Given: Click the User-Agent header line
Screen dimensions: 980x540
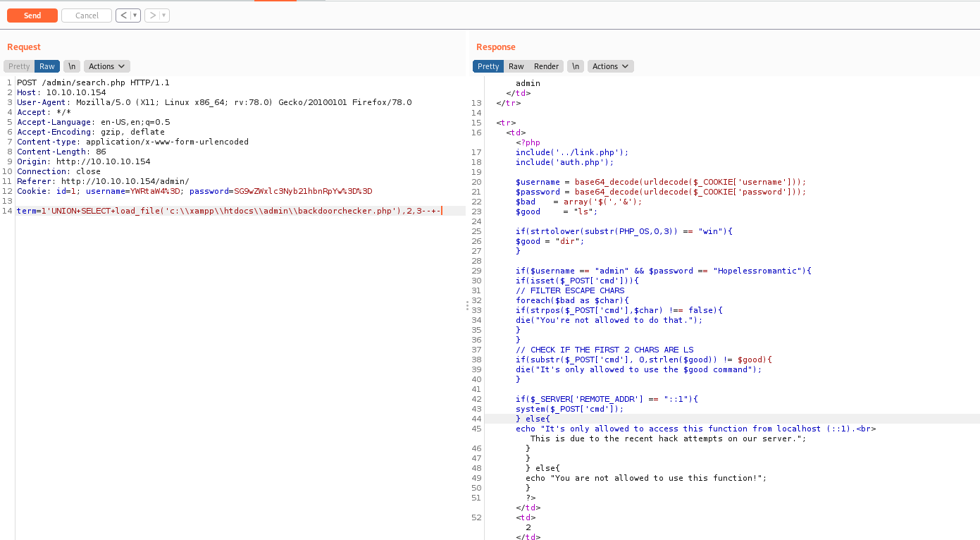Looking at the screenshot, I should pos(214,102).
